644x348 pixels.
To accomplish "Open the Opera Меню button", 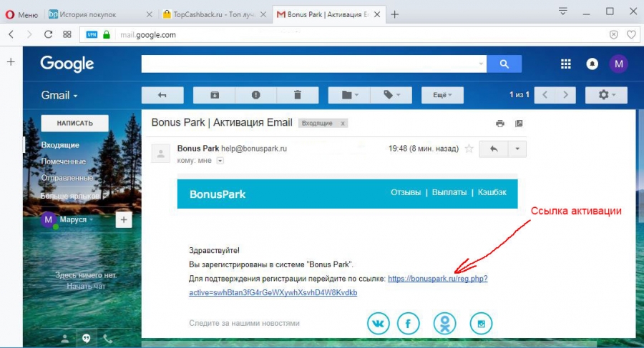I will [x=21, y=15].
